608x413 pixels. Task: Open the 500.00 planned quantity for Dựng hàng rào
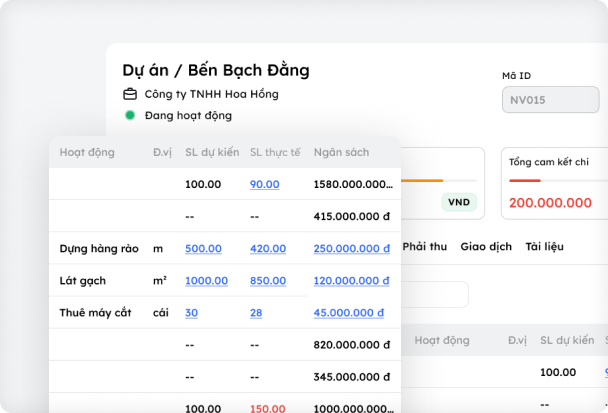coord(203,248)
